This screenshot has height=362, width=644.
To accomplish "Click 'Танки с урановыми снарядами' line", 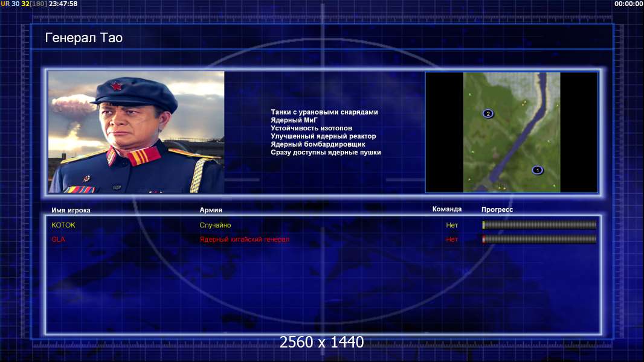I will tap(324, 112).
